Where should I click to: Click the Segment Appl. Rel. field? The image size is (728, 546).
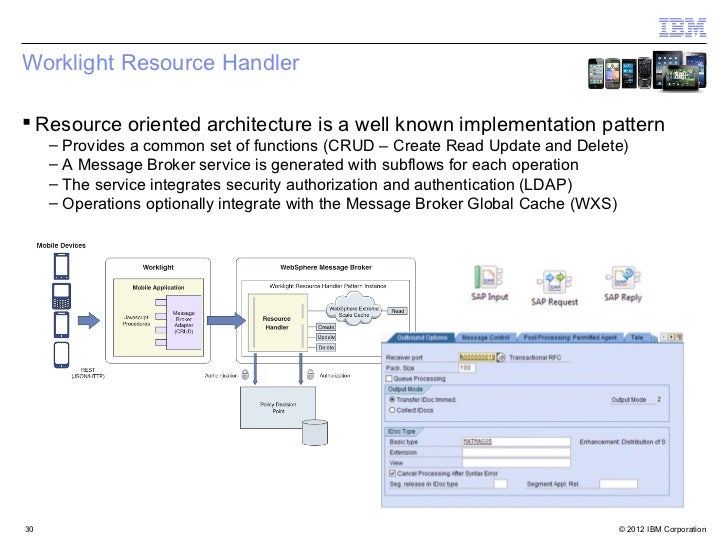[x=618, y=484]
